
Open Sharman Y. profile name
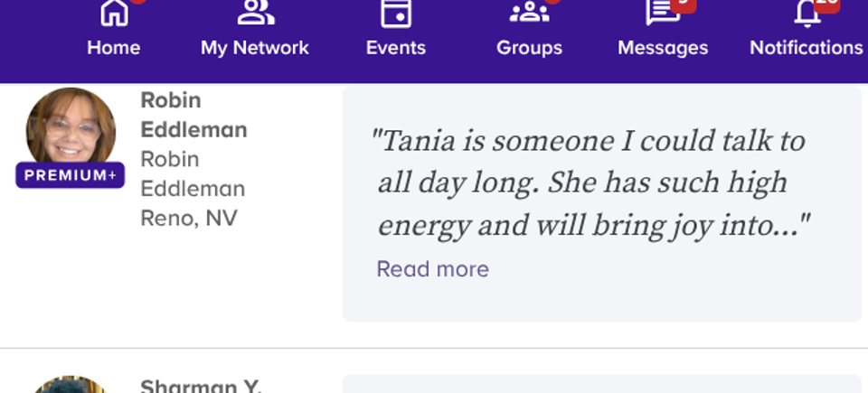point(201,386)
